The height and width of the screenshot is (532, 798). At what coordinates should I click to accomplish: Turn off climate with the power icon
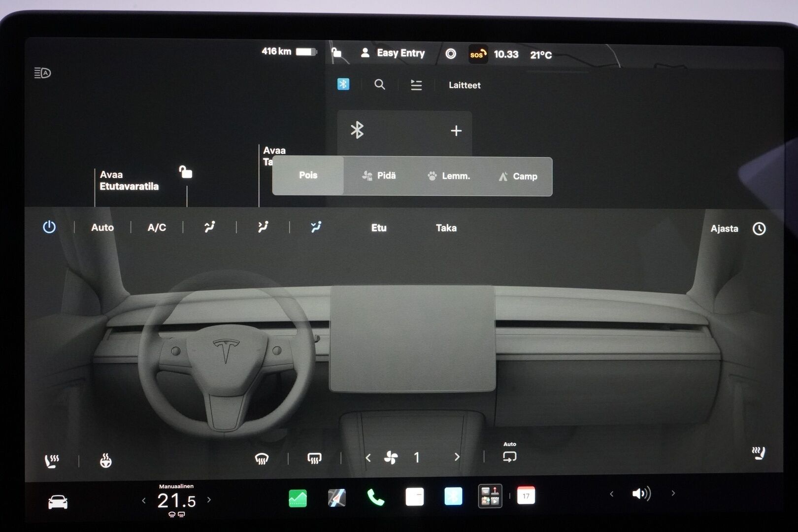tap(49, 227)
